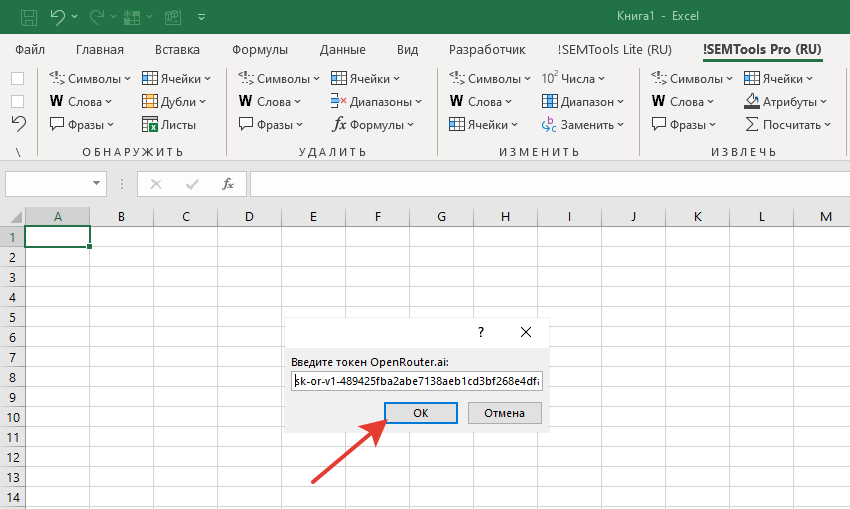Screen dimensions: 850x509
Task: Switch to the Главная ribbon tab
Action: [100, 50]
